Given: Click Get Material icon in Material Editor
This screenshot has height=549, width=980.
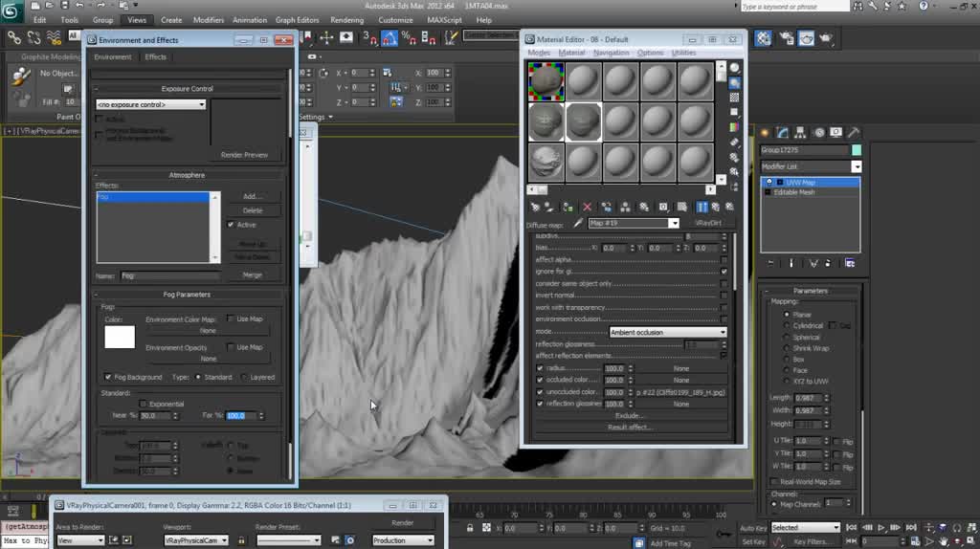Looking at the screenshot, I should tap(535, 207).
